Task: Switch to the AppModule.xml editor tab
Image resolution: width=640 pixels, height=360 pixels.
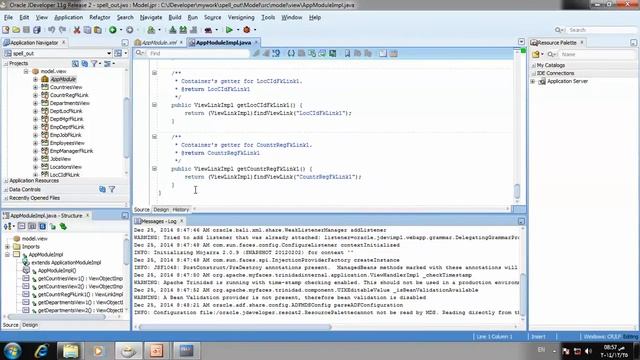Action: tap(159, 42)
